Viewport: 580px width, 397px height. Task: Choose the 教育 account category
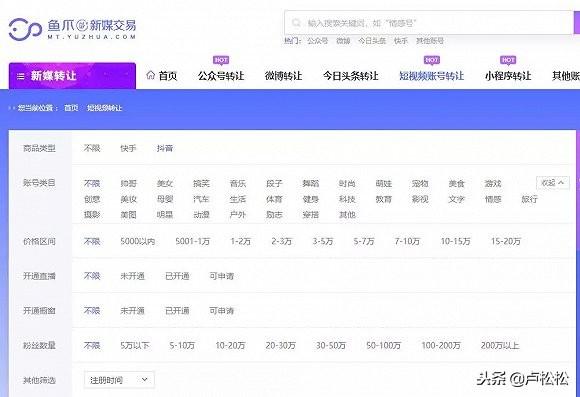(383, 199)
